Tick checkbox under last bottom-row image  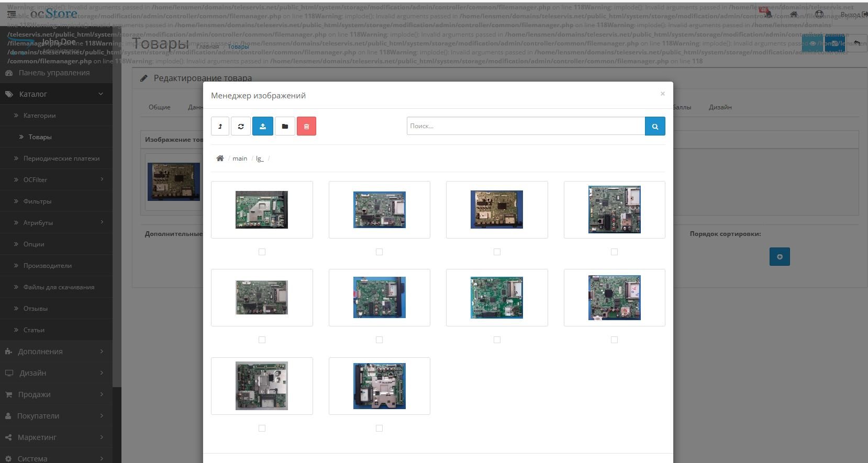[x=379, y=428]
